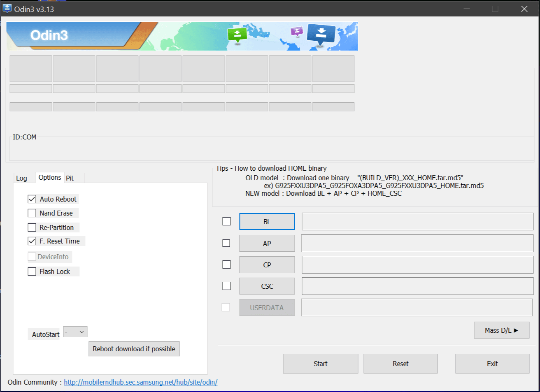This screenshot has height=392, width=540.
Task: Open the AutoStart dropdown
Action: pyautogui.click(x=76, y=332)
